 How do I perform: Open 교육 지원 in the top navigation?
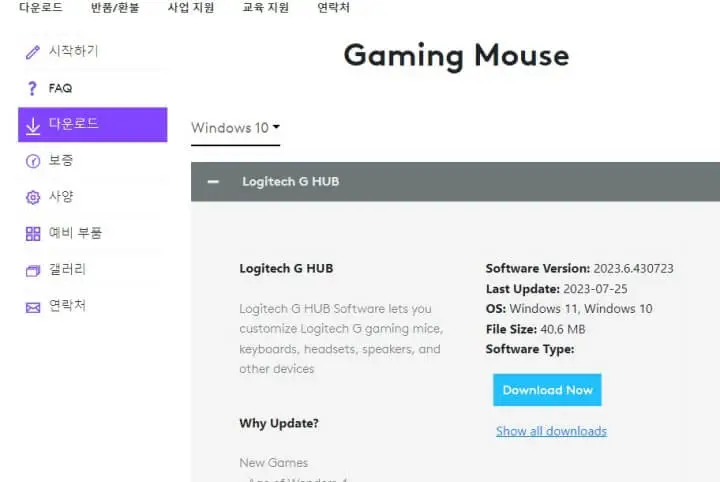tap(265, 7)
